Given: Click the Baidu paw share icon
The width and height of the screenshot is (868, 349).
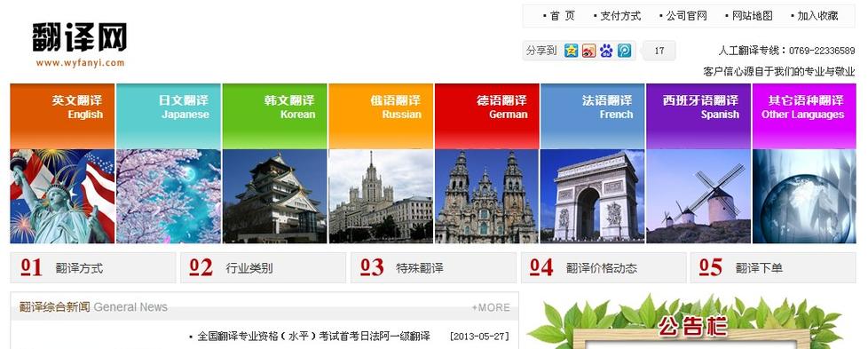Looking at the screenshot, I should (607, 51).
